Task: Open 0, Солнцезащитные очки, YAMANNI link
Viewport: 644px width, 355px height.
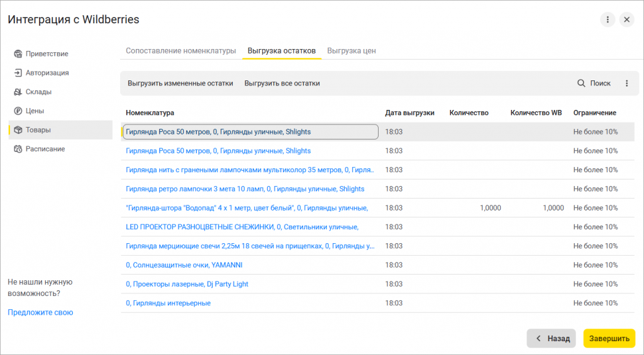Action: tap(184, 265)
